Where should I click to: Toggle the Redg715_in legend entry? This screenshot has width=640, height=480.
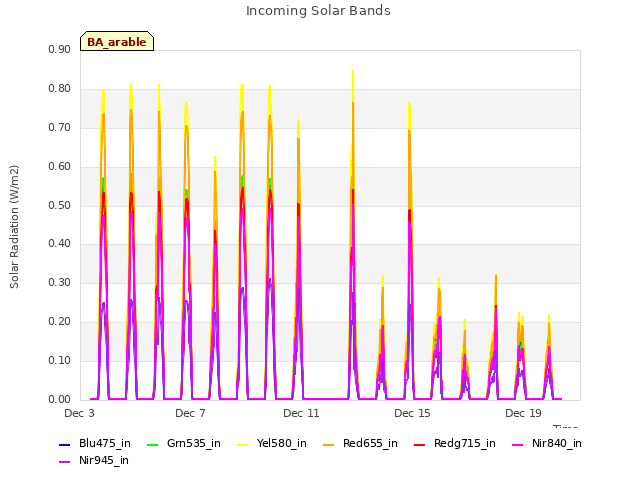[455, 444]
